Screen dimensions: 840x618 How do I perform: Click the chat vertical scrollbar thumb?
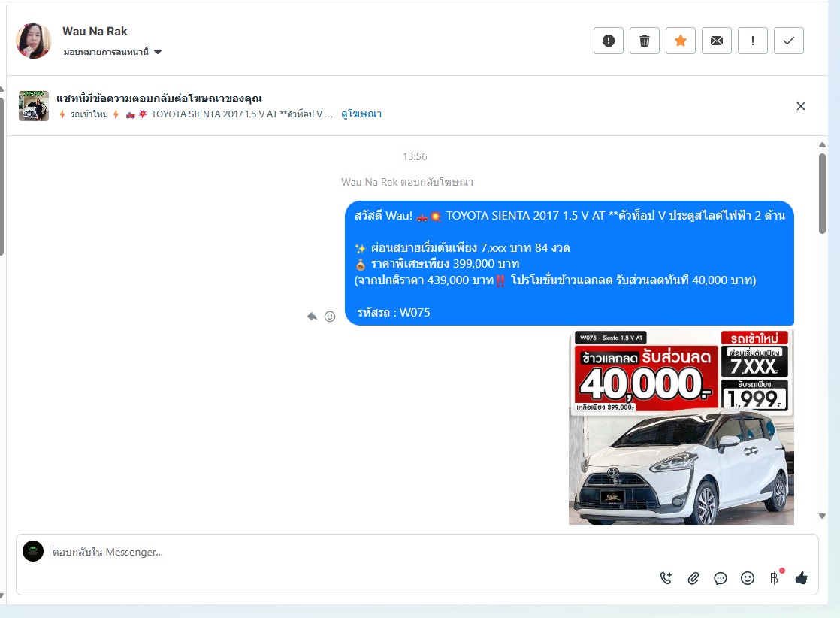(x=822, y=193)
